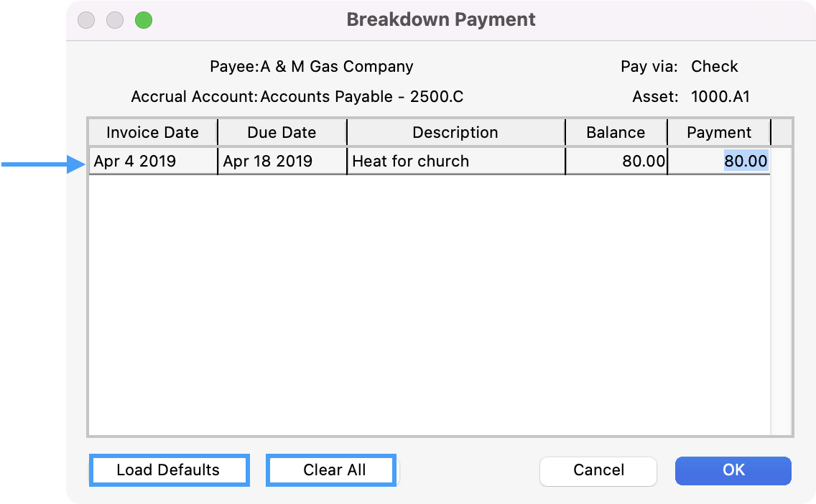Select the Apr 4 2019 invoice date cell
The width and height of the screenshot is (816, 504).
point(152,162)
